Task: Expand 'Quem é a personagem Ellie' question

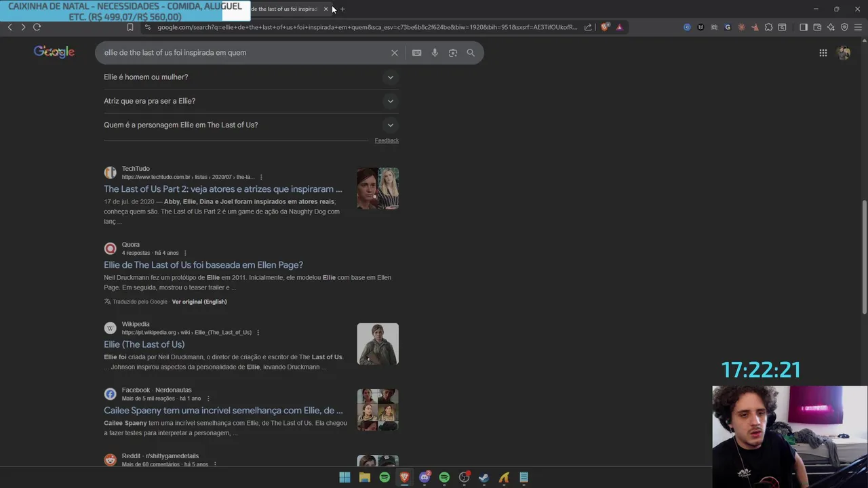Action: (x=251, y=125)
